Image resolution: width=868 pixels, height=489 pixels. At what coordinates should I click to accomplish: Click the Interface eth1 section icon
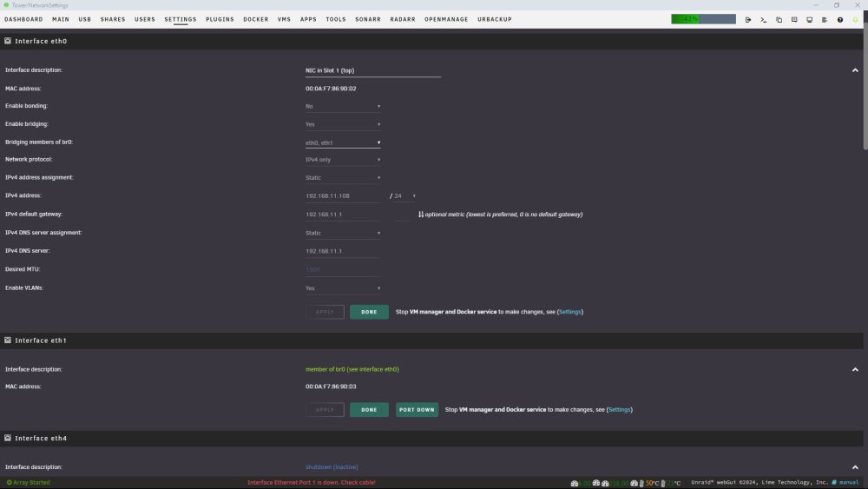point(8,340)
